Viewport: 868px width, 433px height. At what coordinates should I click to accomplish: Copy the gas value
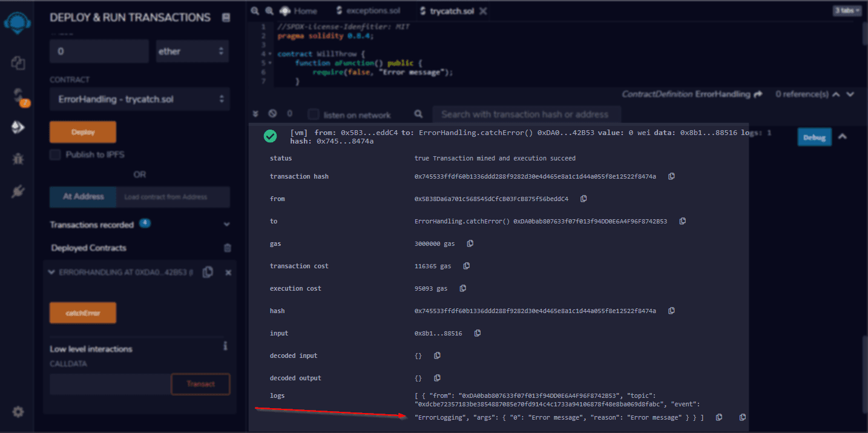470,243
